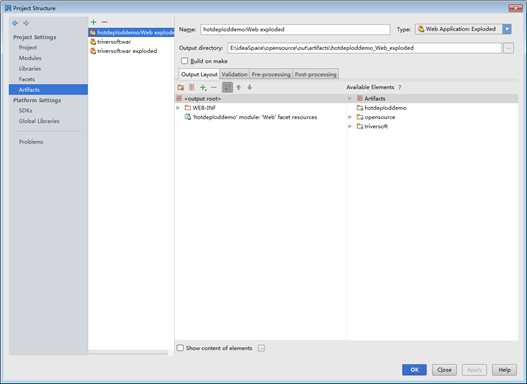Viewport: 527px width, 384px height.
Task: Move element up arrow icon
Action: point(239,87)
